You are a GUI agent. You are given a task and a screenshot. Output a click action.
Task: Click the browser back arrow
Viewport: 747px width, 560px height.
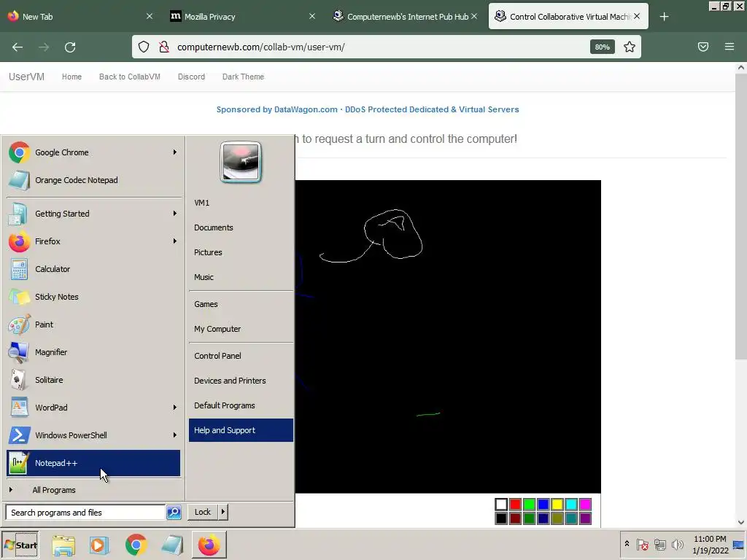point(18,47)
